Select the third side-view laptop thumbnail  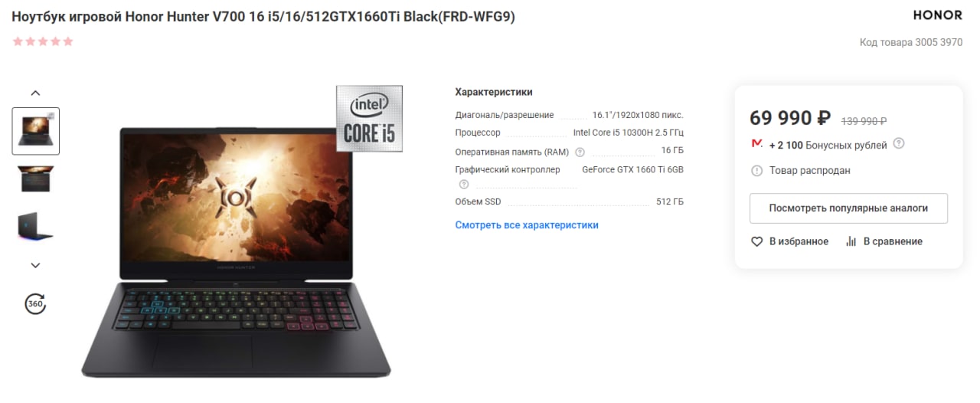tap(36, 227)
